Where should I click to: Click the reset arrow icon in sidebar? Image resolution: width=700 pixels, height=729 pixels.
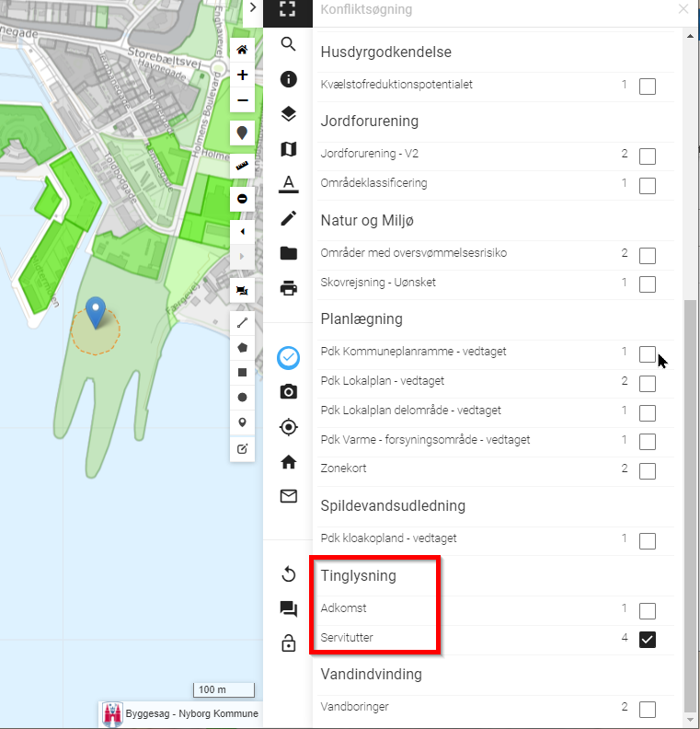[x=288, y=575]
